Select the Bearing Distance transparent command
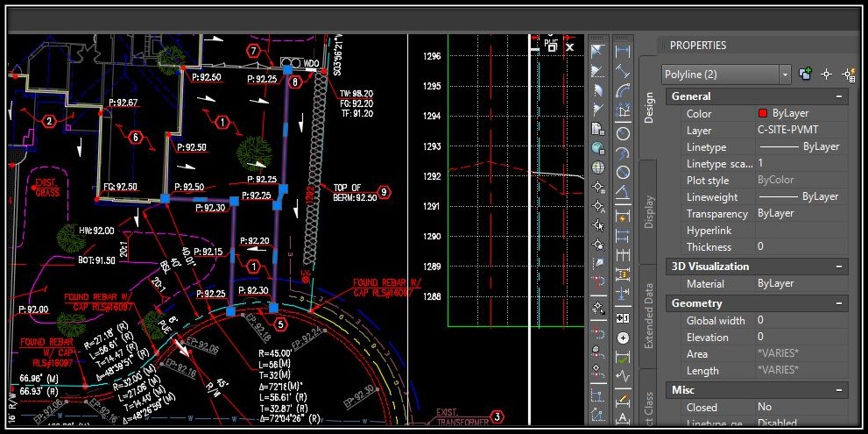Screen dimensions: 868x434 pos(598,71)
